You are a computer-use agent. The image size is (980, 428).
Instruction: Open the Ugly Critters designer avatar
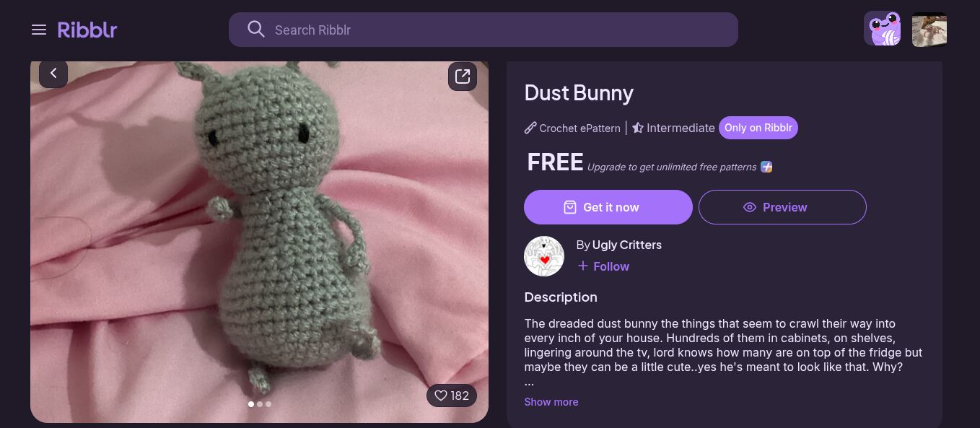544,256
